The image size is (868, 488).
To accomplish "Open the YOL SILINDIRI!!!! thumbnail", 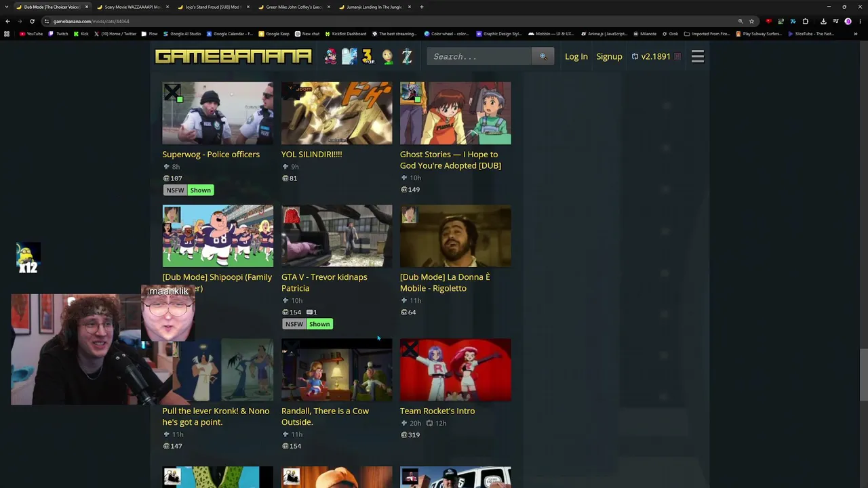I will coord(336,113).
